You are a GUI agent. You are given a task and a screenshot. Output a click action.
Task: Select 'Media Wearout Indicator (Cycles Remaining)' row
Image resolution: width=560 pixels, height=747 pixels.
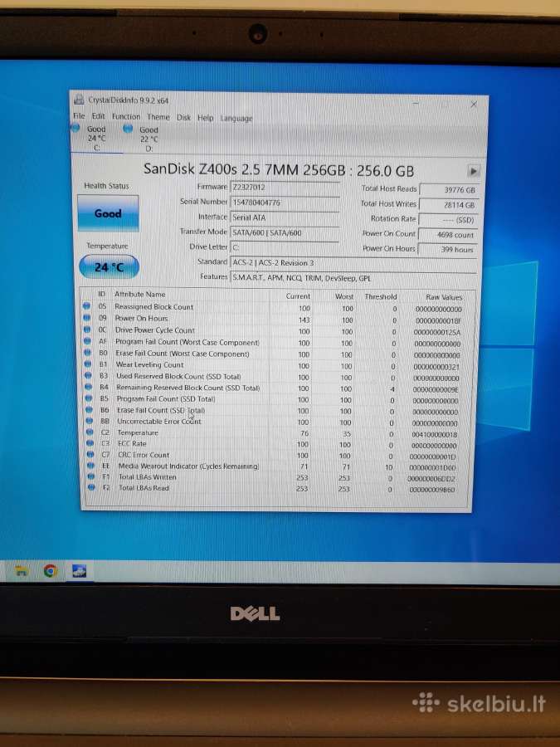[276, 466]
